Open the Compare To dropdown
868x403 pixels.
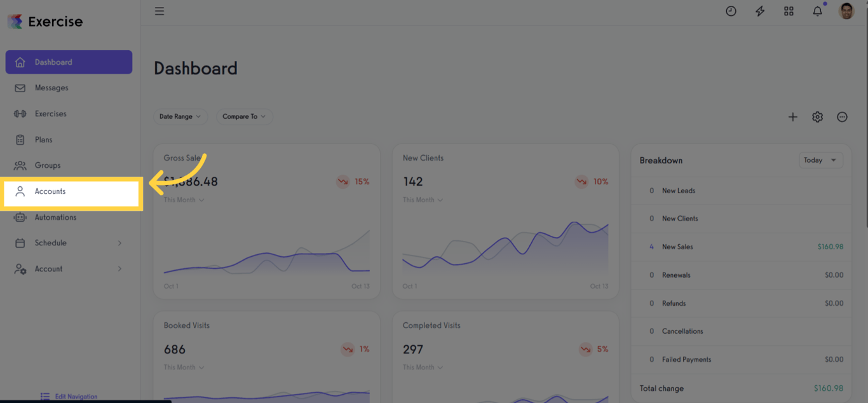click(x=244, y=117)
